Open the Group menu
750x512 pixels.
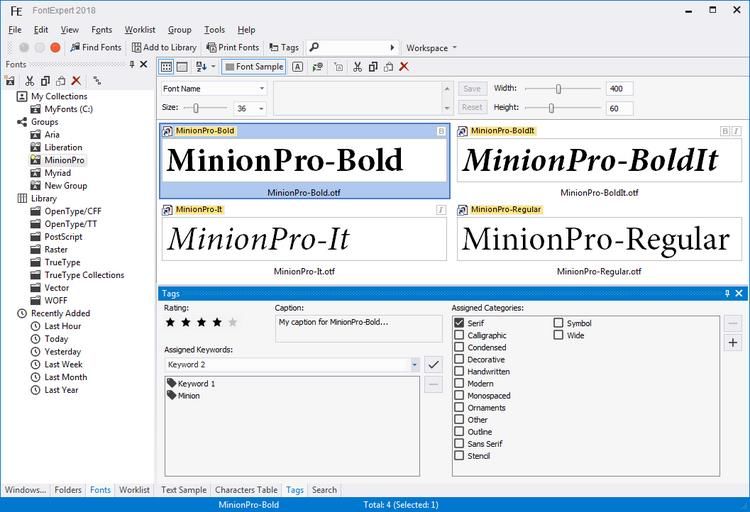(x=179, y=30)
